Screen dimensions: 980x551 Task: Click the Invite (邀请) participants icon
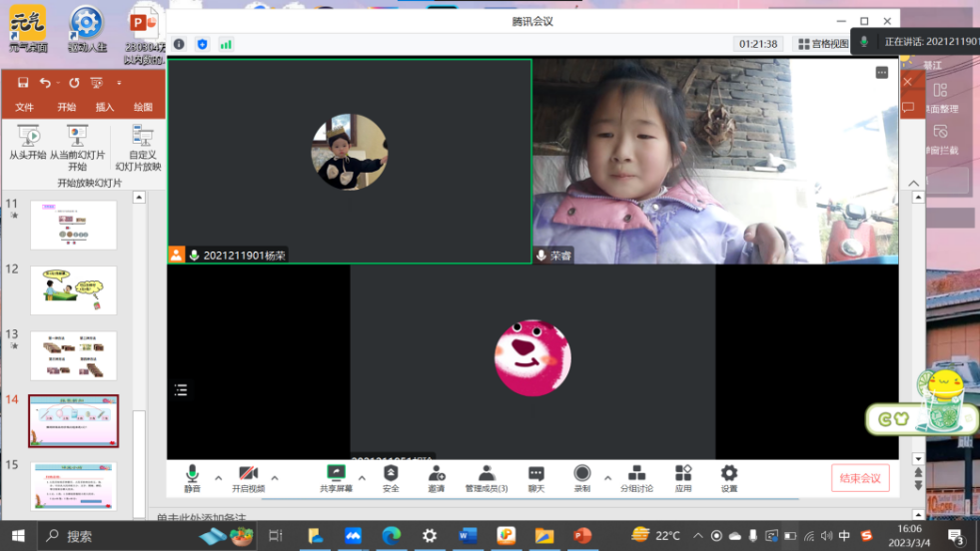click(x=437, y=477)
